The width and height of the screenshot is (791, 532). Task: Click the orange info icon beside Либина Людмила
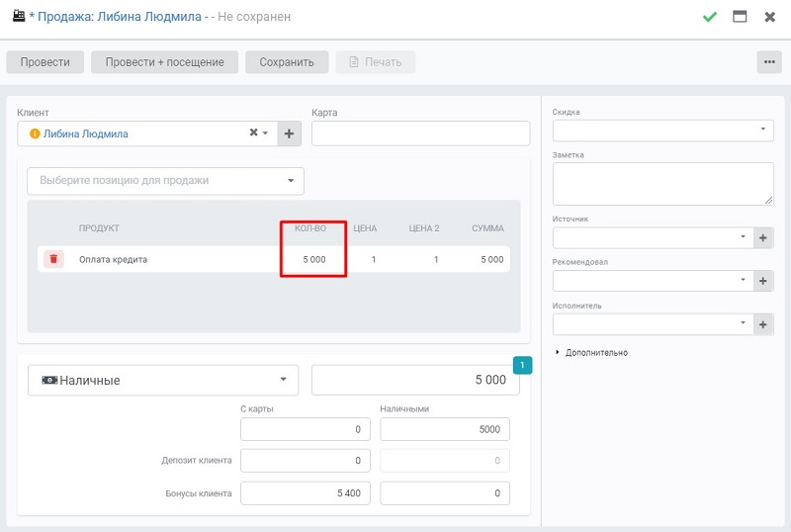(x=35, y=133)
